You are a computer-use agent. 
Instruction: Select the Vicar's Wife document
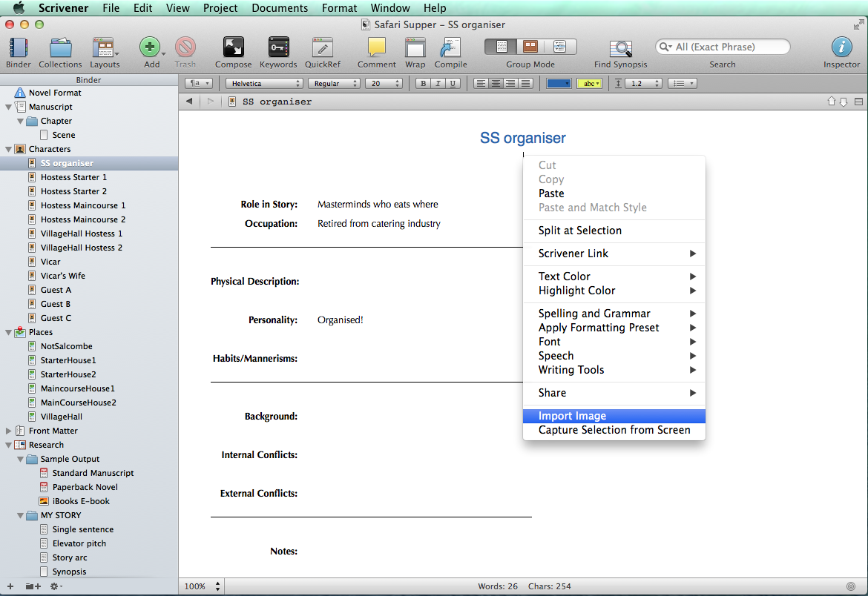click(x=62, y=276)
